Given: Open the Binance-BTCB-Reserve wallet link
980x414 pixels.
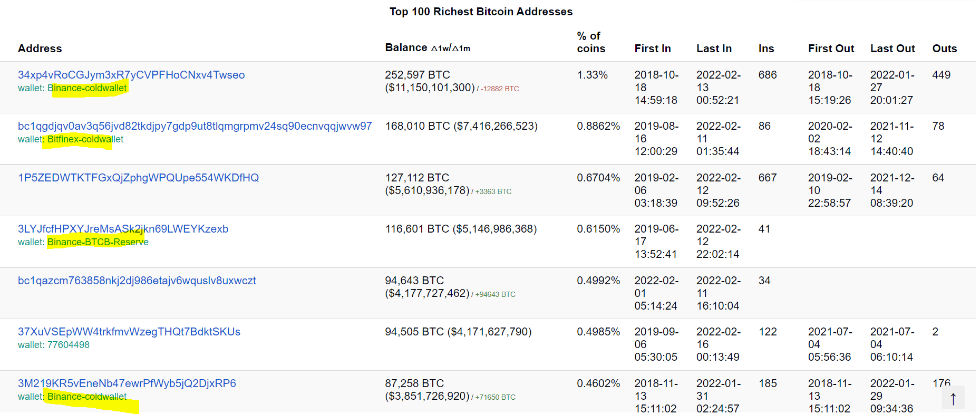Looking at the screenshot, I should (98, 242).
